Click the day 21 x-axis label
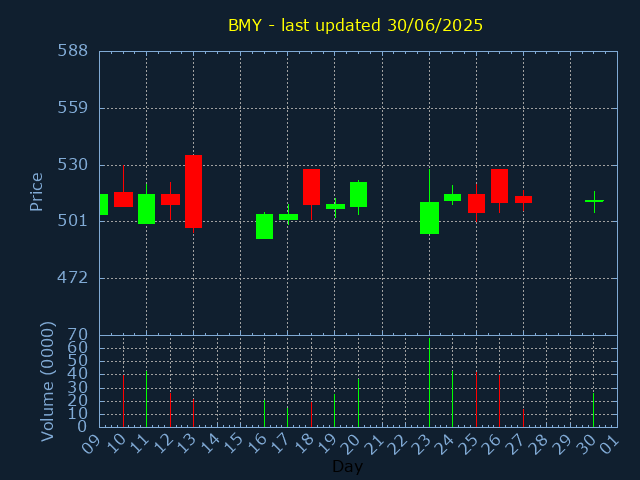Viewport: 640px width, 480px height. coord(374,443)
